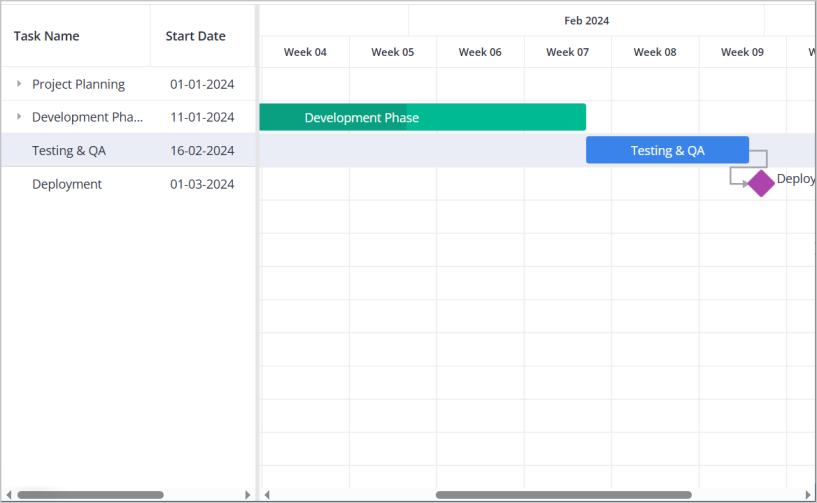
Task: Click the chart horizontal scrollbar thumb
Action: tap(563, 495)
